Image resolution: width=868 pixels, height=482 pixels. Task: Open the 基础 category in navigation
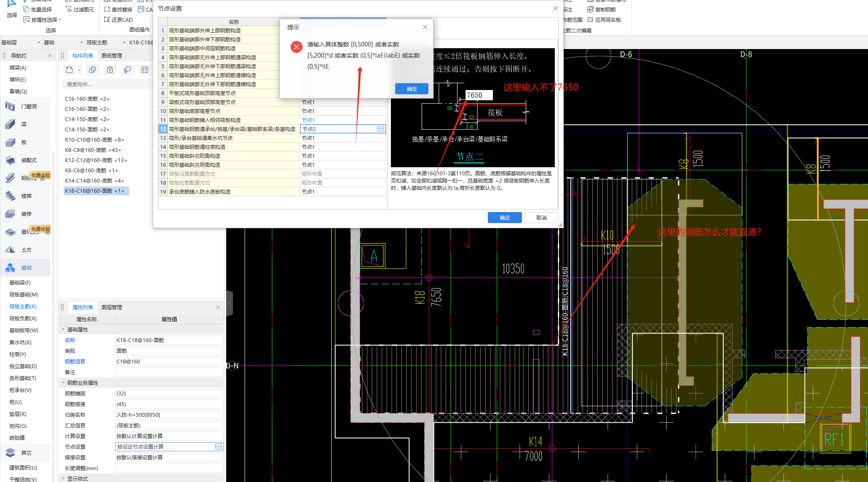(26, 267)
